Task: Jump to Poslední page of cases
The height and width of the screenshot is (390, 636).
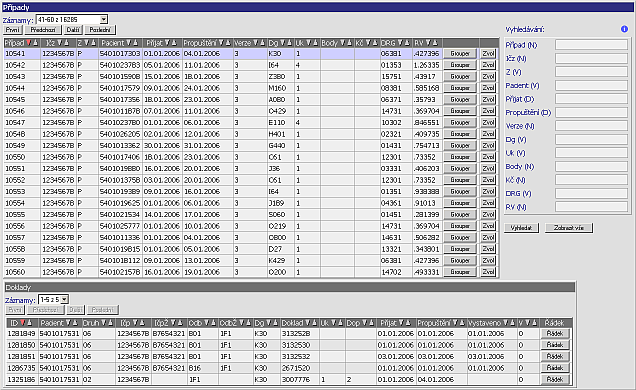Action: 100,30
